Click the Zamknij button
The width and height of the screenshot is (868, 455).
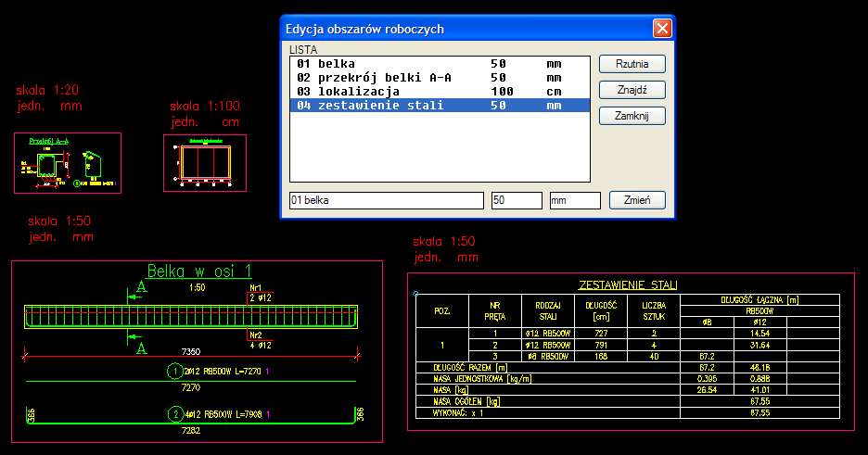(x=632, y=116)
